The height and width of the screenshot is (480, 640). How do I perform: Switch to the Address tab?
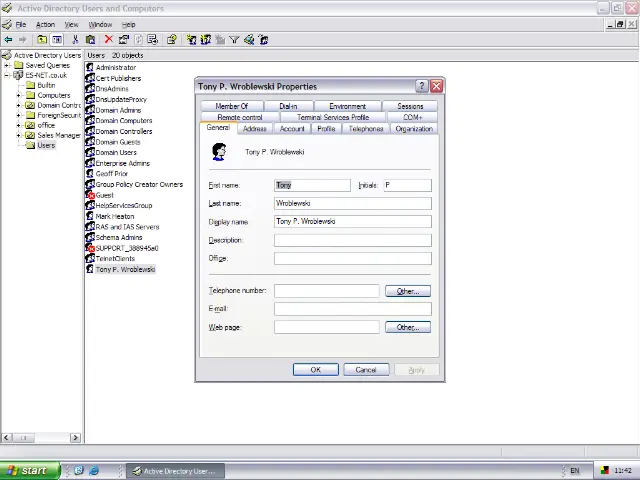pyautogui.click(x=254, y=129)
